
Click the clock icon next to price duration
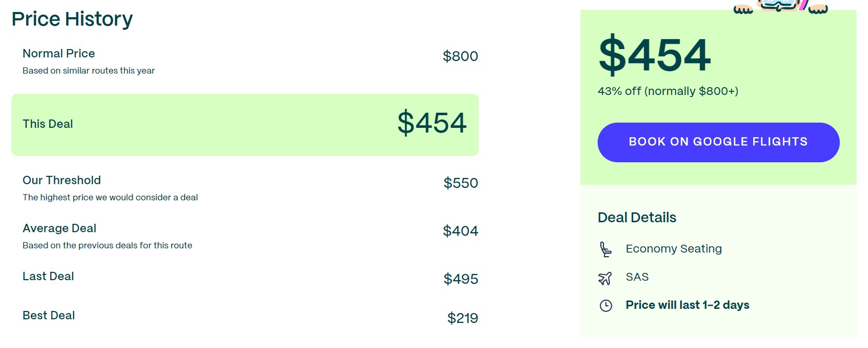coord(605,305)
